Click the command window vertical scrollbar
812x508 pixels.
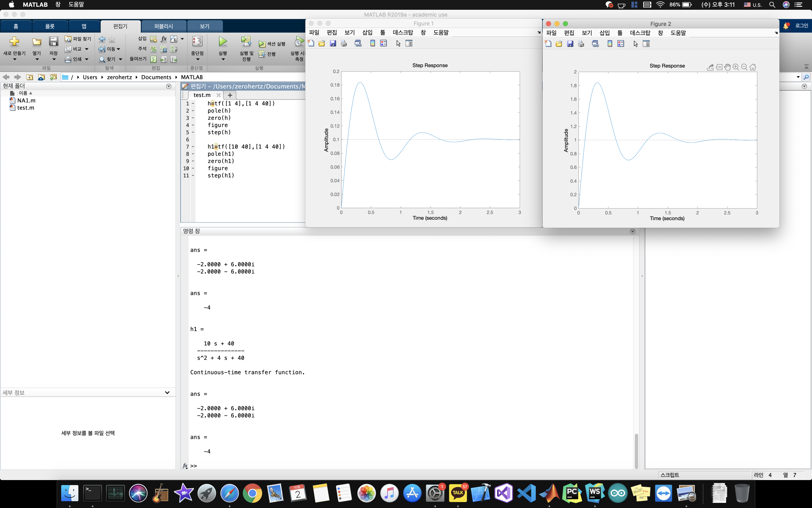(x=636, y=451)
